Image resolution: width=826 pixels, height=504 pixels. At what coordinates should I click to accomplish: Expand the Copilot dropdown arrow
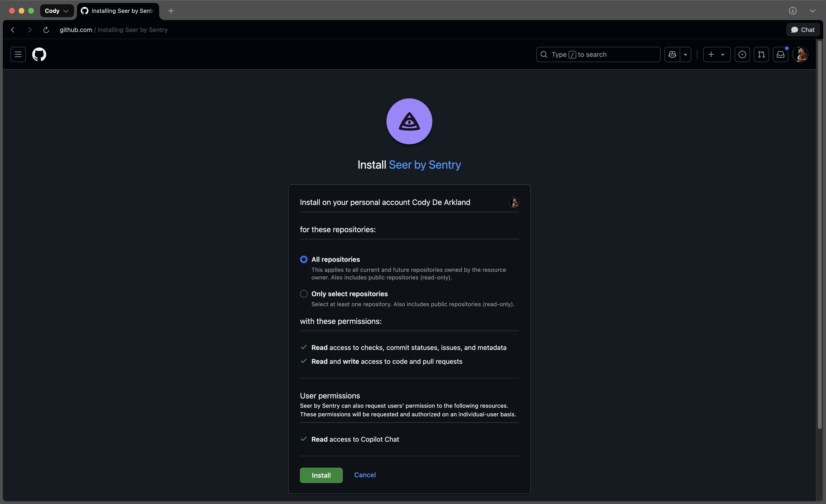point(685,54)
